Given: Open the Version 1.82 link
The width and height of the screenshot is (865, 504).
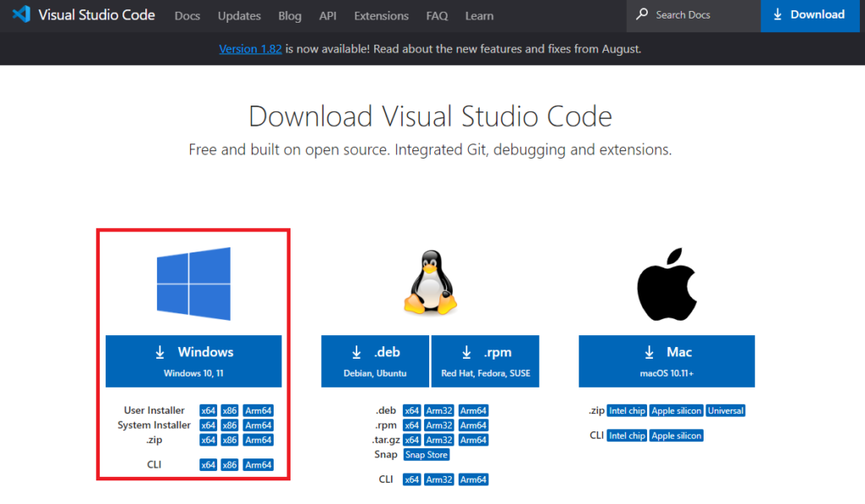Looking at the screenshot, I should (250, 49).
